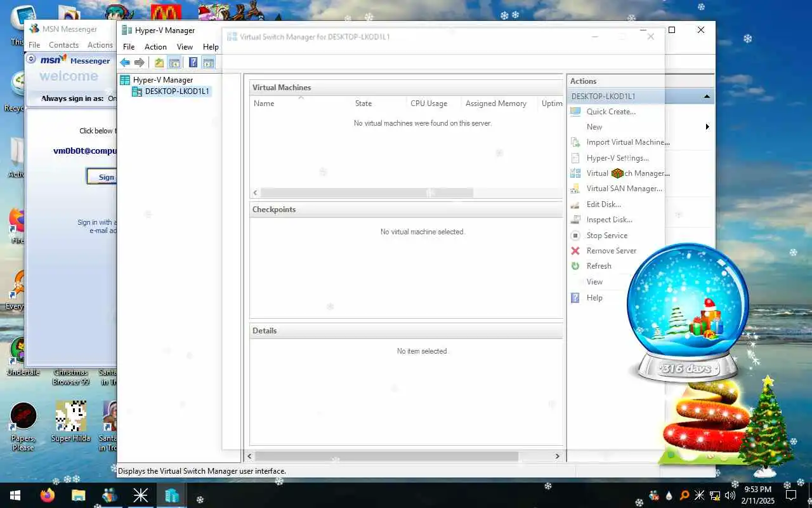Open MSN Messenger Contacts menu
This screenshot has height=508, width=812.
point(63,45)
